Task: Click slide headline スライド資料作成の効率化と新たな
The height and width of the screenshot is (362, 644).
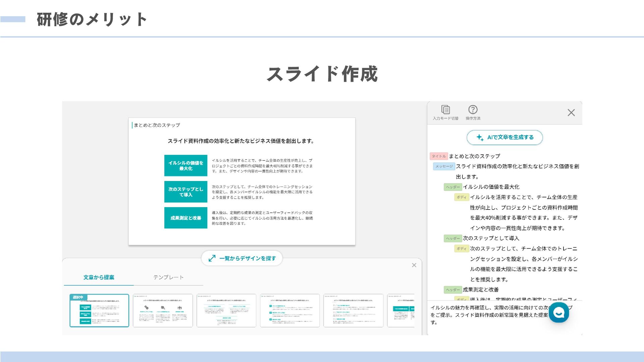Action: 241,141
